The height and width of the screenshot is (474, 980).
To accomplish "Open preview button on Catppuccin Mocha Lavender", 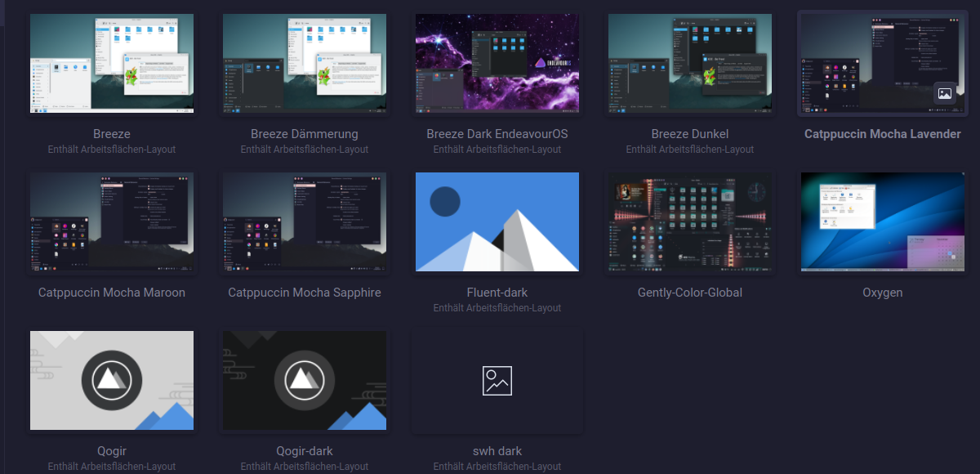I will (945, 93).
